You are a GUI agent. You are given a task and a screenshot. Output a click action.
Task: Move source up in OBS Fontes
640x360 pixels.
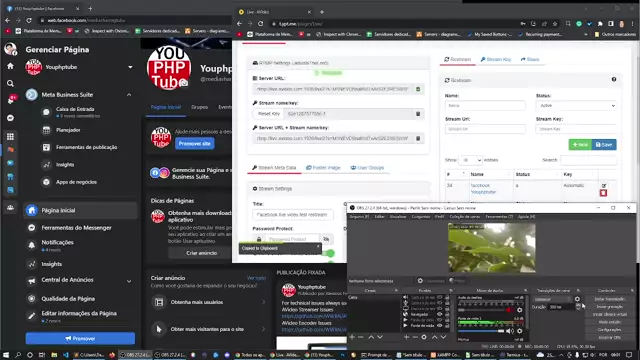[x=434, y=337]
